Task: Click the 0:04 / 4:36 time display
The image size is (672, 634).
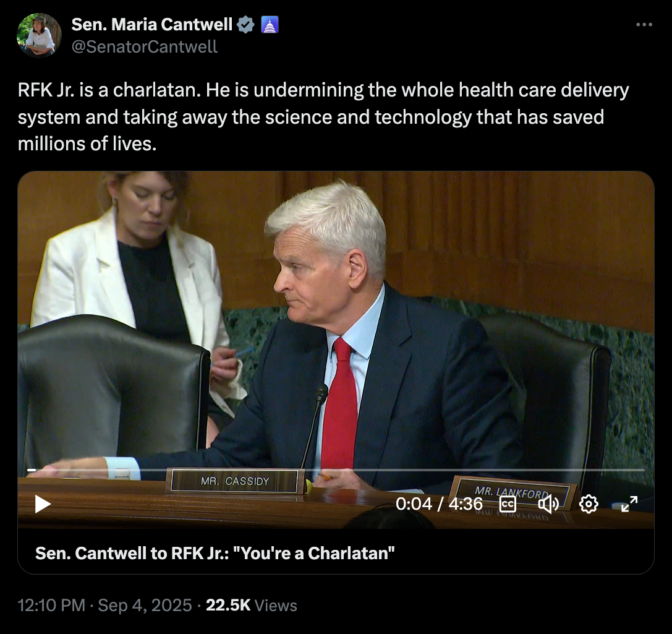Action: click(440, 503)
